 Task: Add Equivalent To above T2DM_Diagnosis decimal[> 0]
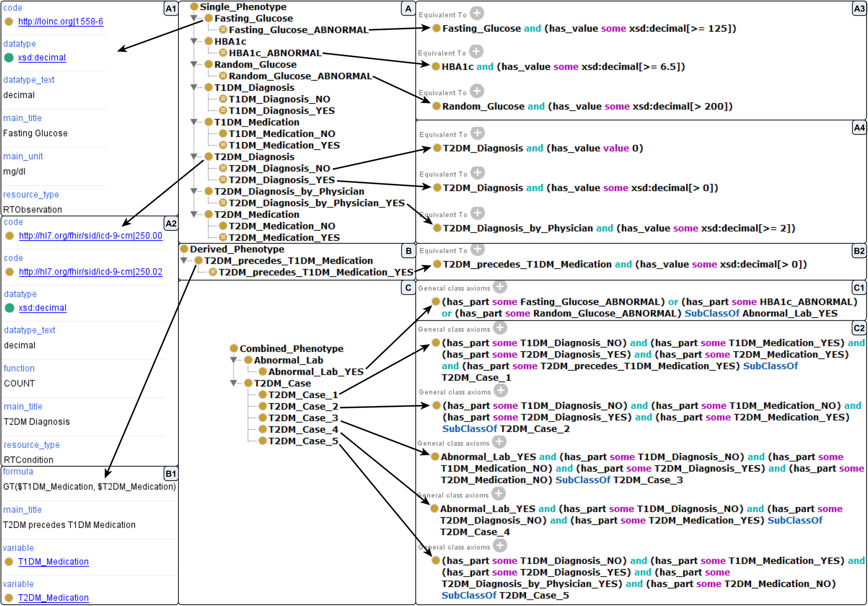(x=478, y=173)
